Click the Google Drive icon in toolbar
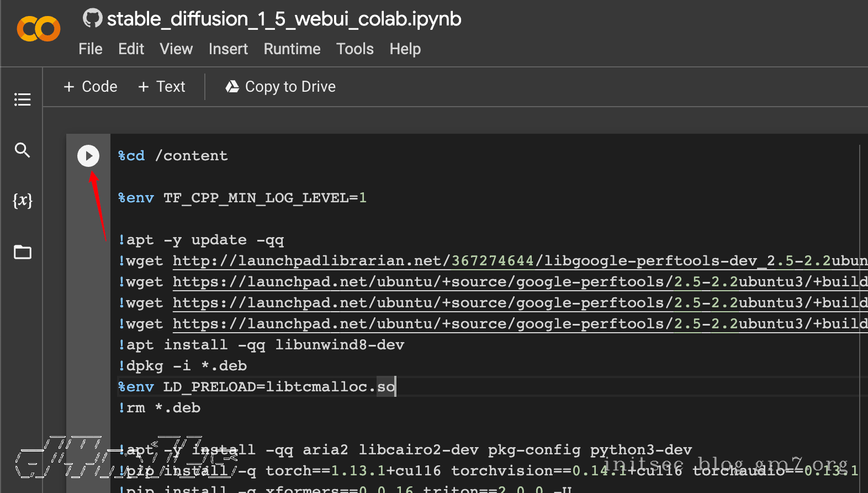868x493 pixels. click(x=232, y=87)
